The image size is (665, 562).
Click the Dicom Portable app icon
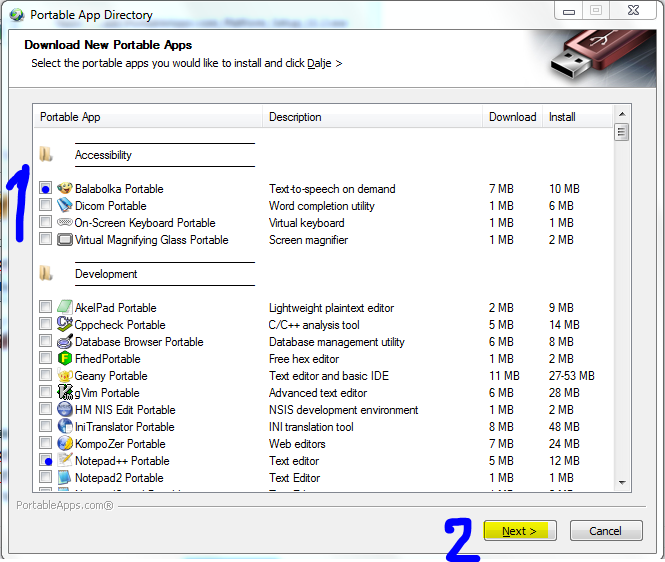pyautogui.click(x=64, y=205)
